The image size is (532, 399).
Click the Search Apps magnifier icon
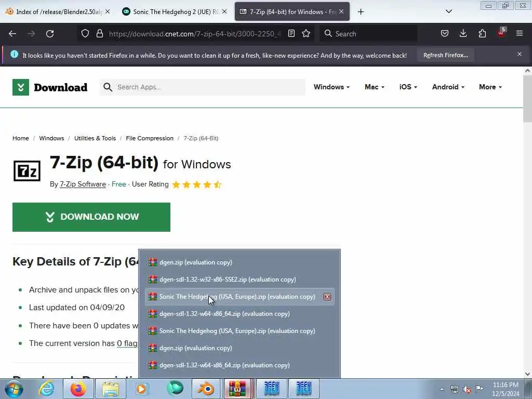(108, 87)
